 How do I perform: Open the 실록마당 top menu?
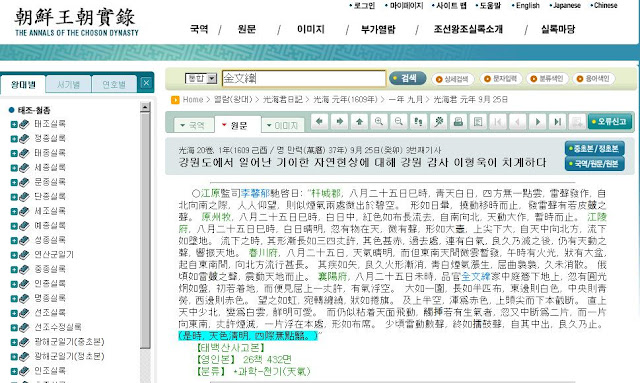pos(558,29)
